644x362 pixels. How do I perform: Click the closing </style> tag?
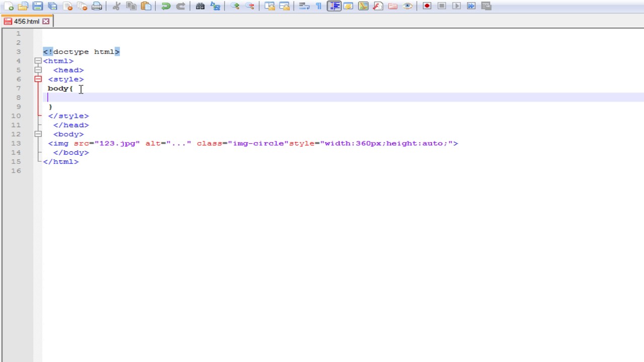(68, 116)
